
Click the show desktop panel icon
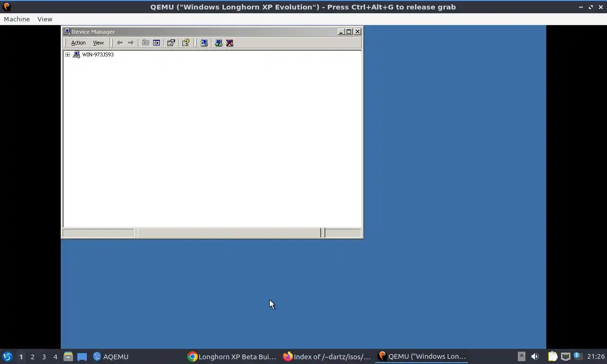pos(82,356)
